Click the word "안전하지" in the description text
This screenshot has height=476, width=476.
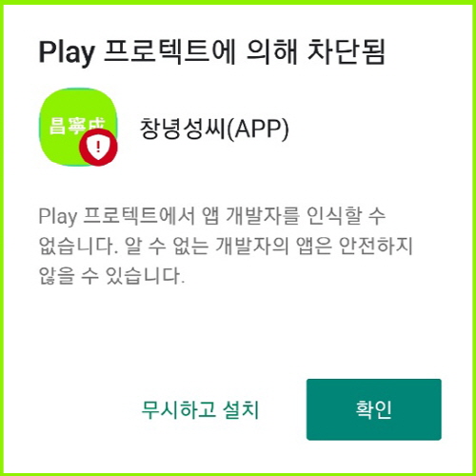tap(376, 246)
